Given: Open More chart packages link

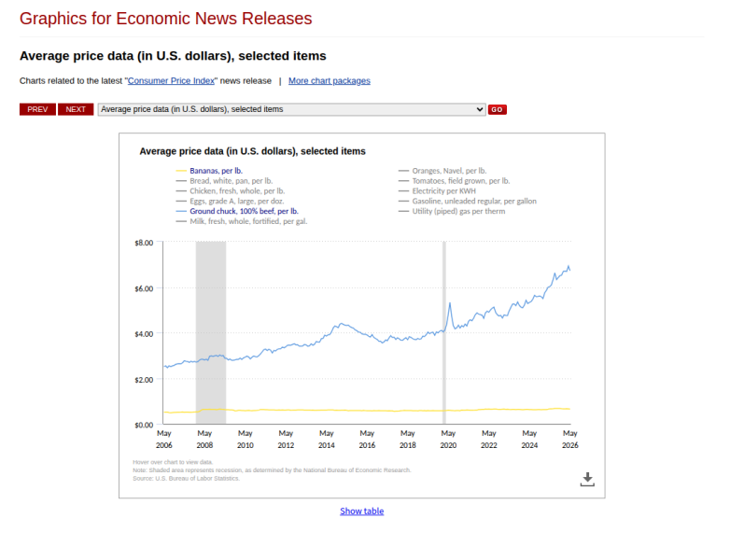Looking at the screenshot, I should [x=330, y=81].
